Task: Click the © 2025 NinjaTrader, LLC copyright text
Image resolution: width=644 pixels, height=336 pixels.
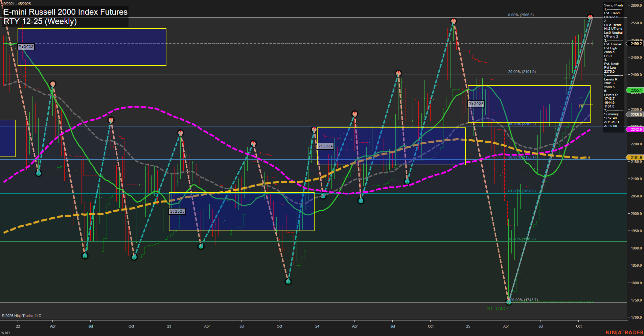Action: coord(22,316)
